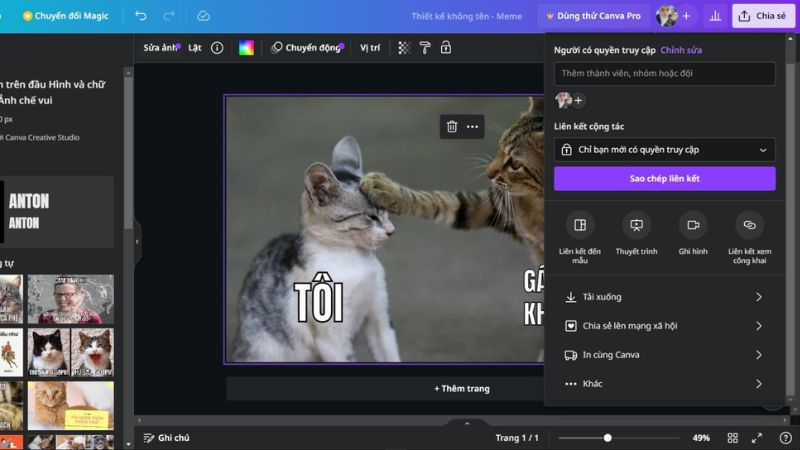Toggle fullscreen mode in the bottom bar
The height and width of the screenshot is (450, 800).
pos(757,438)
